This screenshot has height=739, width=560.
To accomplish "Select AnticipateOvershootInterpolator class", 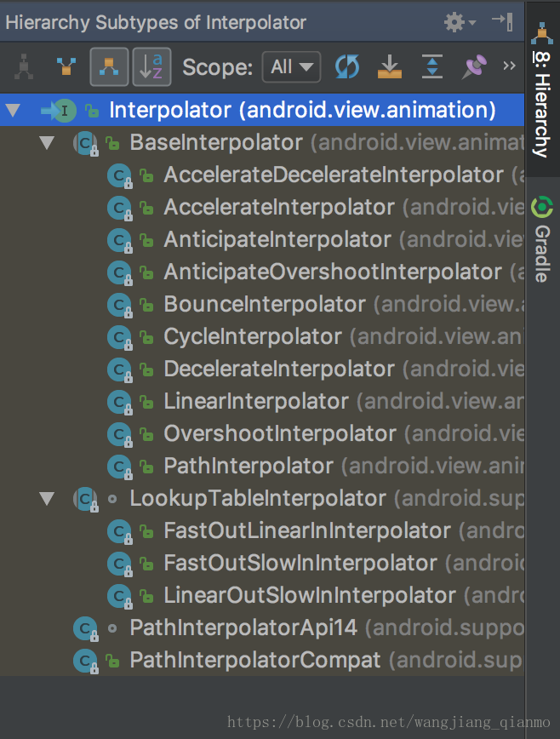I will coord(262,272).
